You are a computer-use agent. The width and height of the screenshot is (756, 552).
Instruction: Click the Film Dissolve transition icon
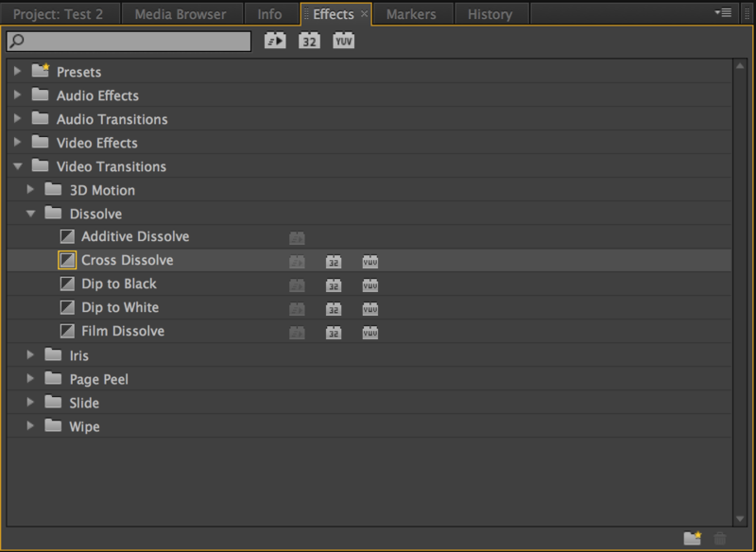(67, 331)
